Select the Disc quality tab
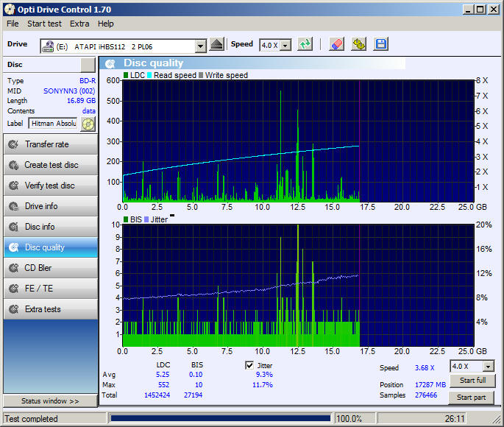The image size is (504, 427). [x=51, y=247]
